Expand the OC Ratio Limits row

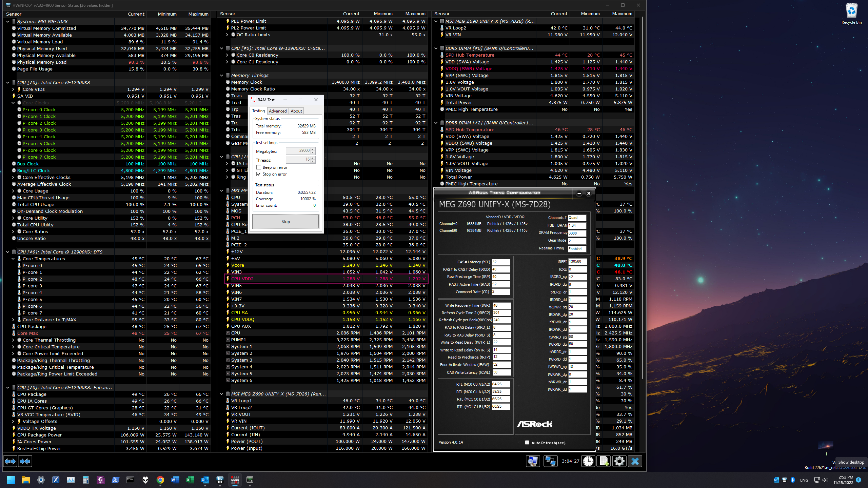coord(227,35)
